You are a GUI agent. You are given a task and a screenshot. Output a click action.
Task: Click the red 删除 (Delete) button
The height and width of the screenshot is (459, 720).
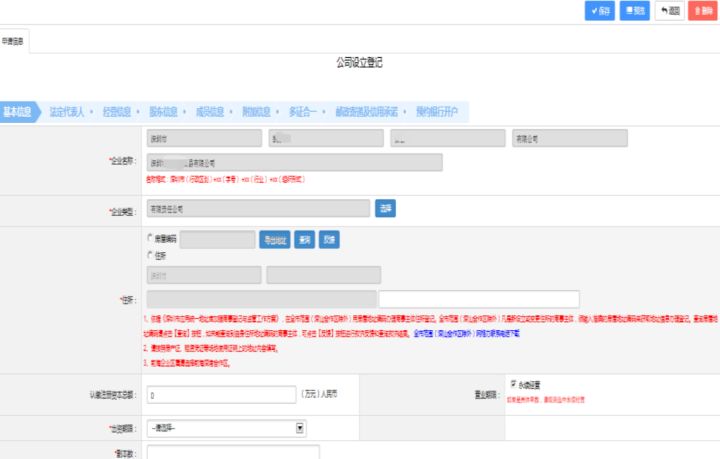click(x=703, y=11)
